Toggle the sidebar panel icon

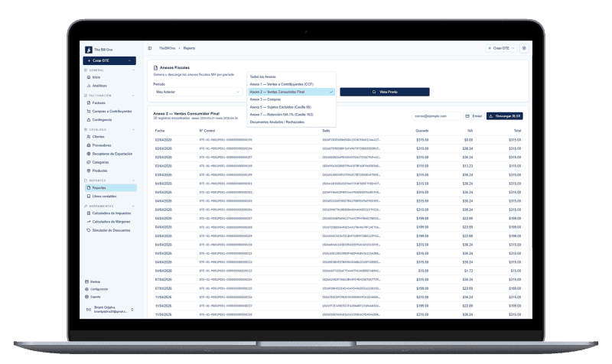point(150,48)
